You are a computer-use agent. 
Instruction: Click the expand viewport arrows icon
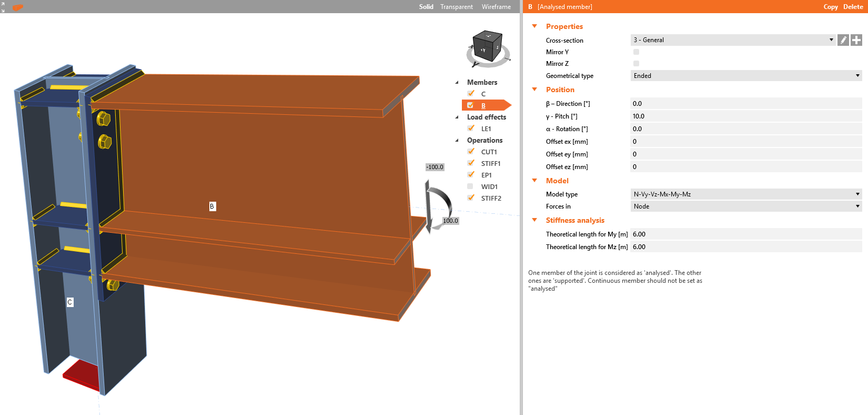click(3, 7)
